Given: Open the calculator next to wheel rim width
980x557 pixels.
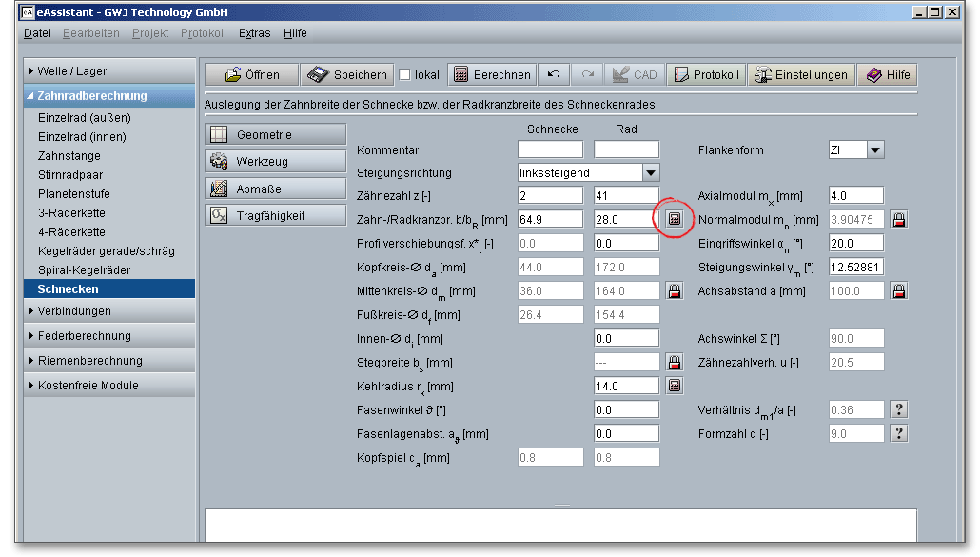Looking at the screenshot, I should tap(675, 219).
